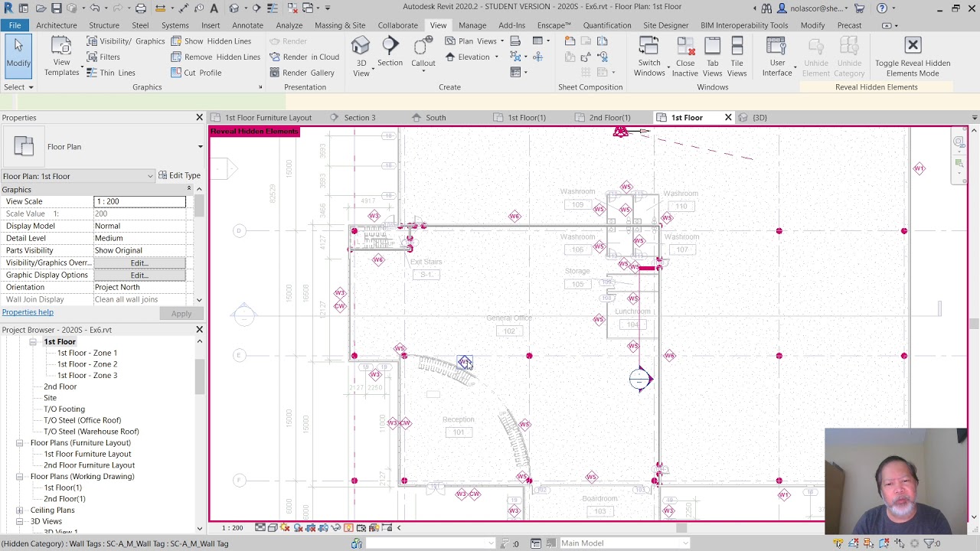Switch to the Architecture ribbon tab
The width and height of the screenshot is (980, 551).
tap(57, 25)
